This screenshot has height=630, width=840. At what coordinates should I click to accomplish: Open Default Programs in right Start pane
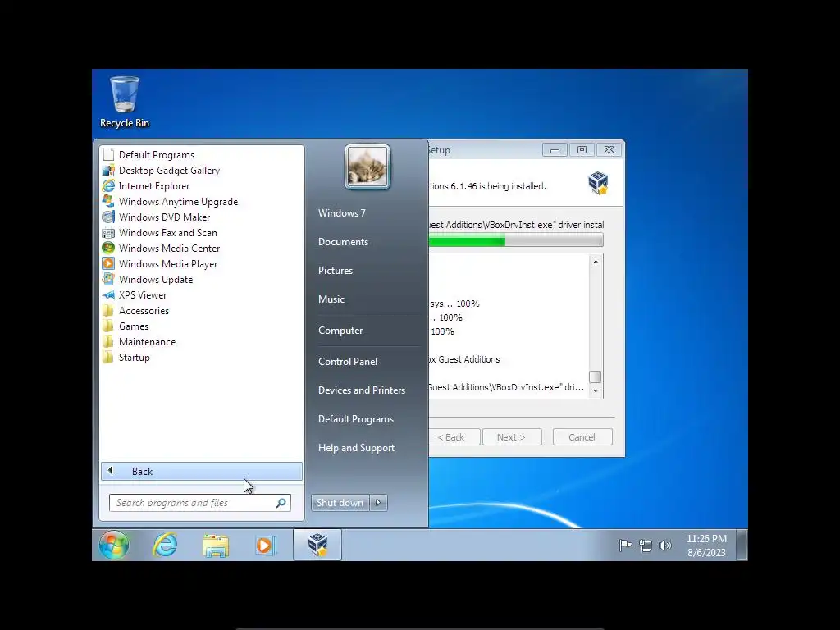click(x=356, y=419)
